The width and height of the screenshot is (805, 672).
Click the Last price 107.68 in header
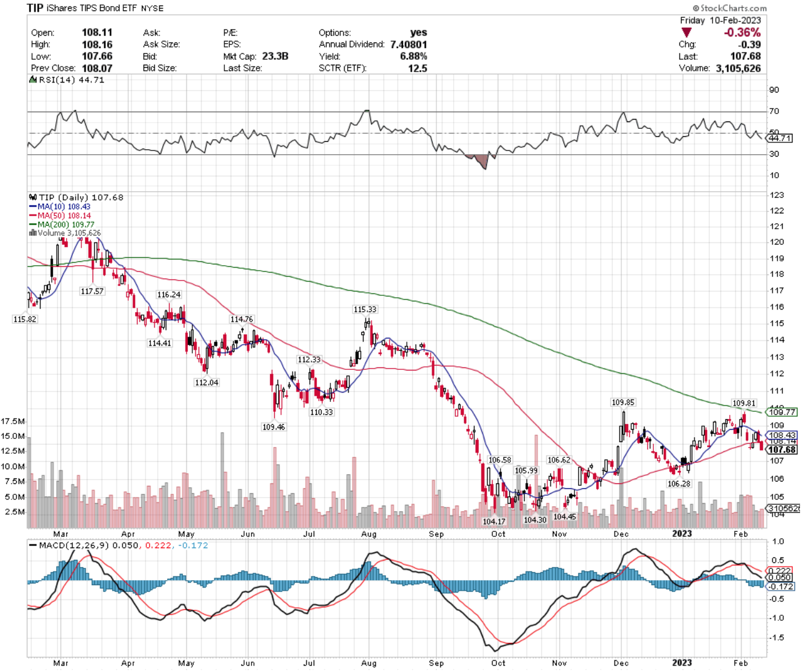pos(746,56)
